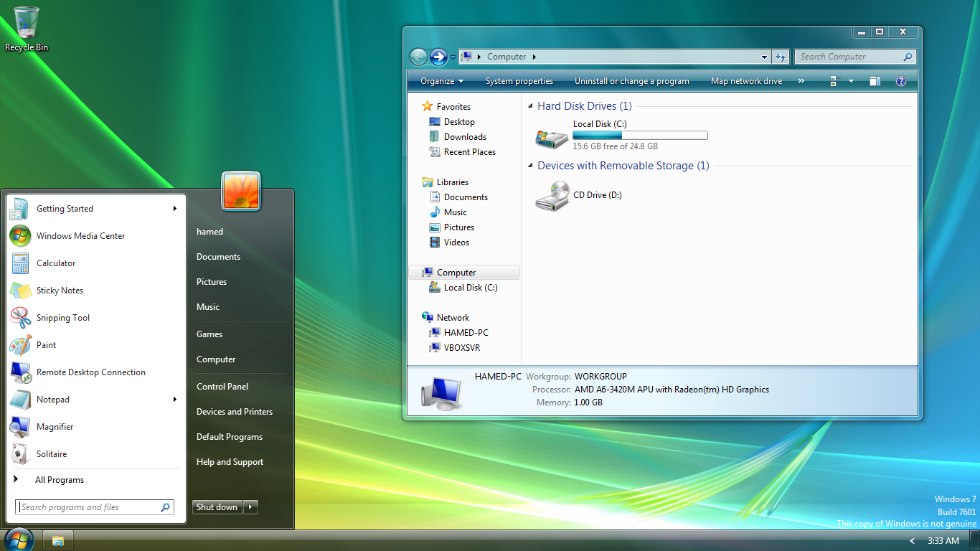The width and height of the screenshot is (980, 551).
Task: Open Default Programs
Action: 230,437
